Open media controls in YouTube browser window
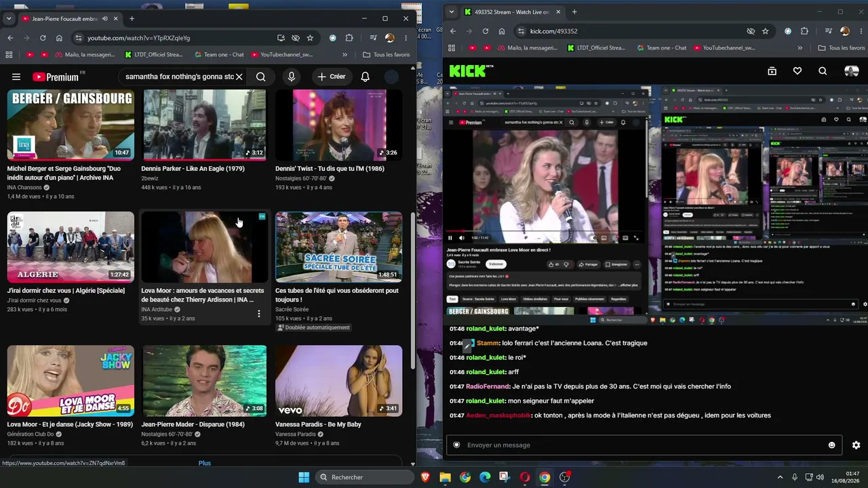The width and height of the screenshot is (868, 488). click(374, 38)
